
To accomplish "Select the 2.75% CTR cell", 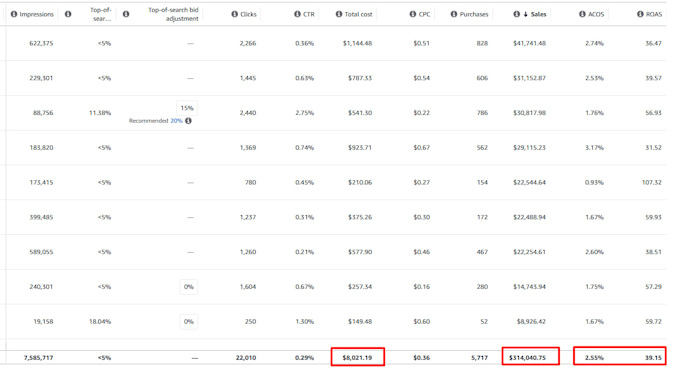I will click(304, 113).
